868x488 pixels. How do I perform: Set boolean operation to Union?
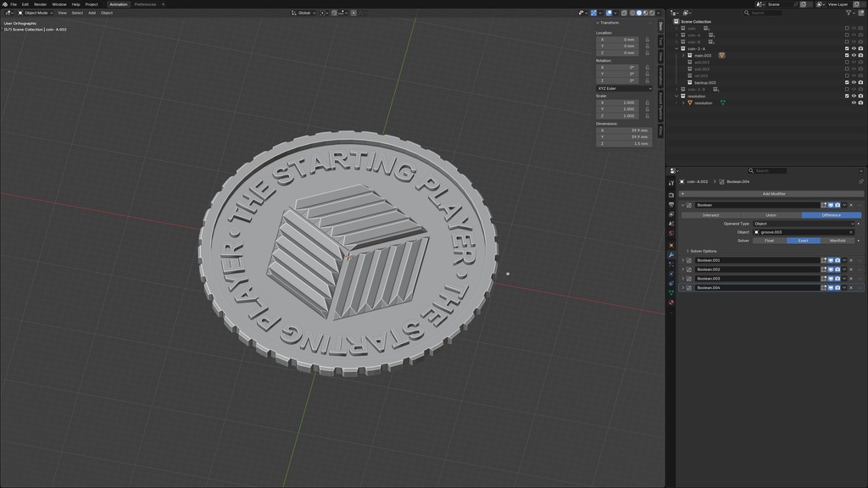click(771, 215)
